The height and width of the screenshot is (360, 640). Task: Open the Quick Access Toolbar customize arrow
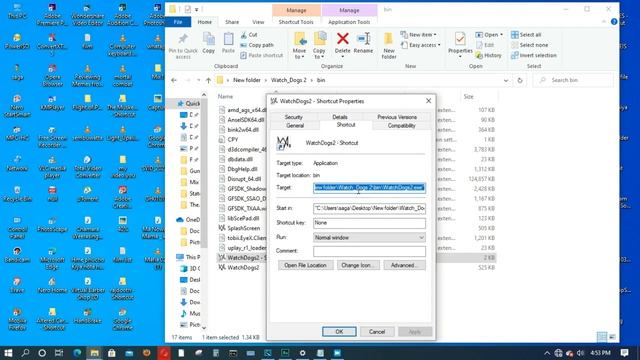click(196, 9)
